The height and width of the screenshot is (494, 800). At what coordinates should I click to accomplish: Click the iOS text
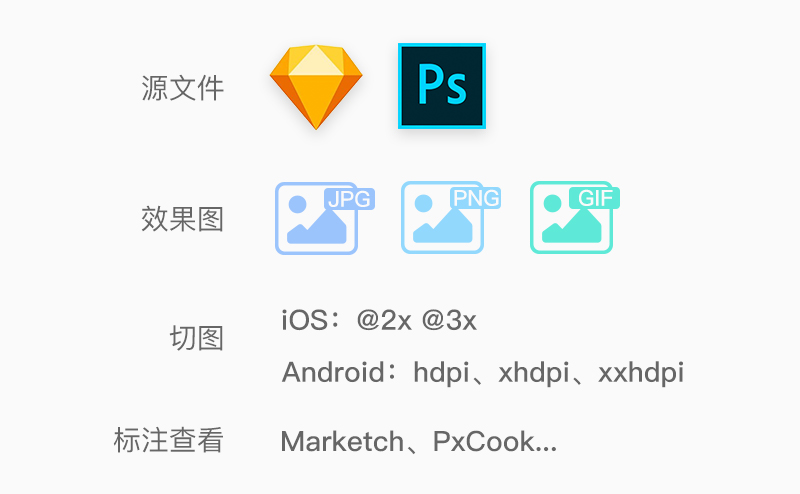pos(305,320)
